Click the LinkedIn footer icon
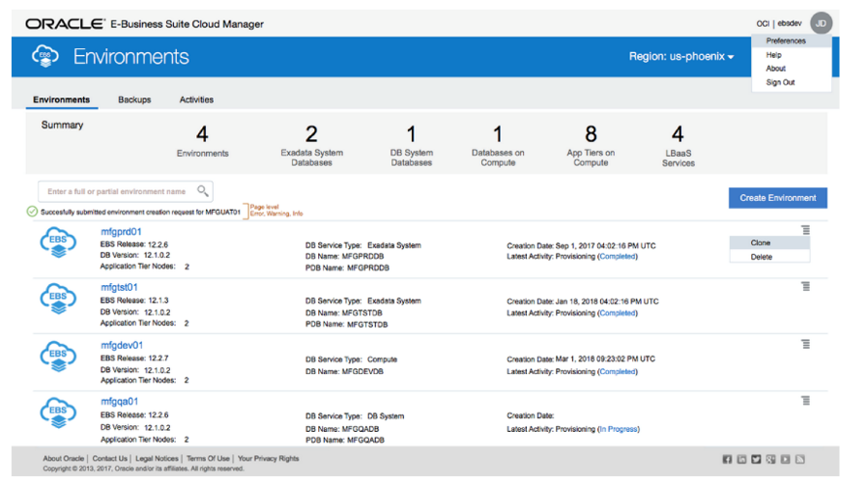Image resolution: width=868 pixels, height=485 pixels. (x=742, y=459)
